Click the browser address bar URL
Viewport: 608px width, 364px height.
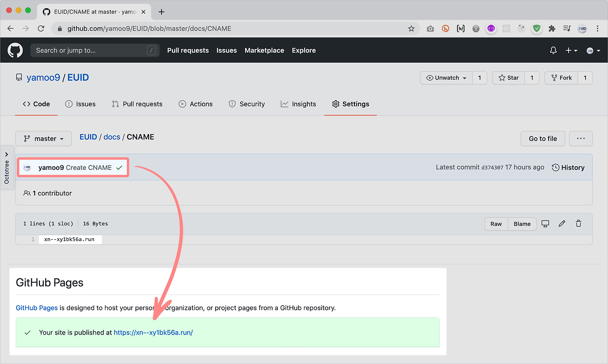[x=149, y=28]
